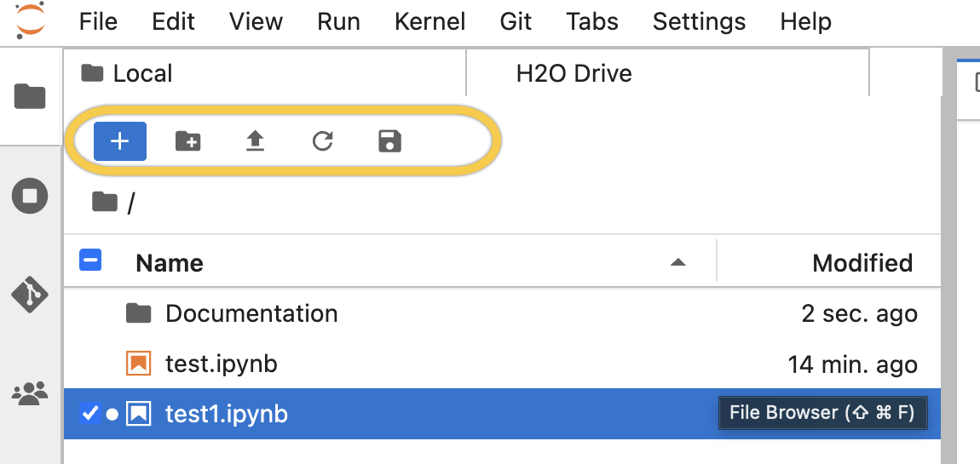Open the Git sidebar panel icon
Image resolution: width=980 pixels, height=464 pixels.
[x=30, y=294]
